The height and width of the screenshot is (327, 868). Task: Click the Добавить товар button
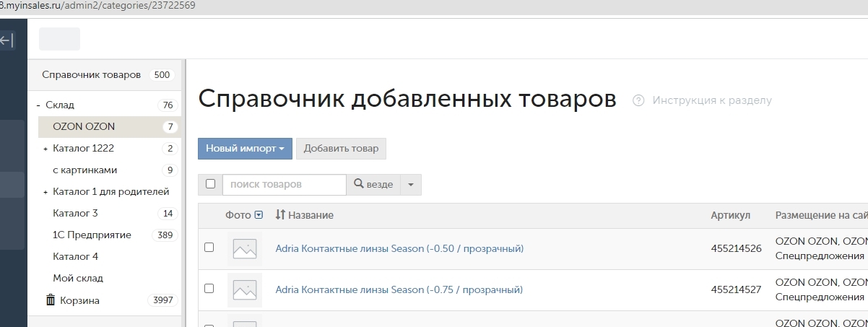point(341,149)
